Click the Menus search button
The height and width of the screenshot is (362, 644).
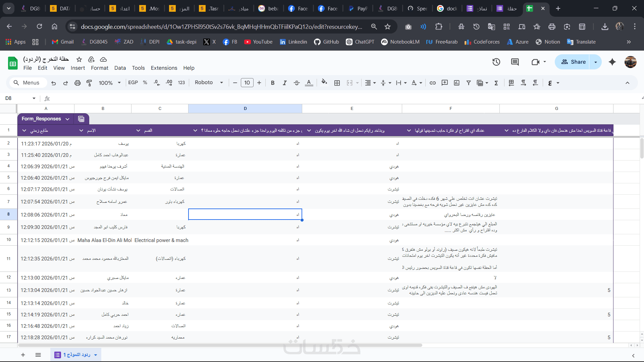[x=26, y=83]
